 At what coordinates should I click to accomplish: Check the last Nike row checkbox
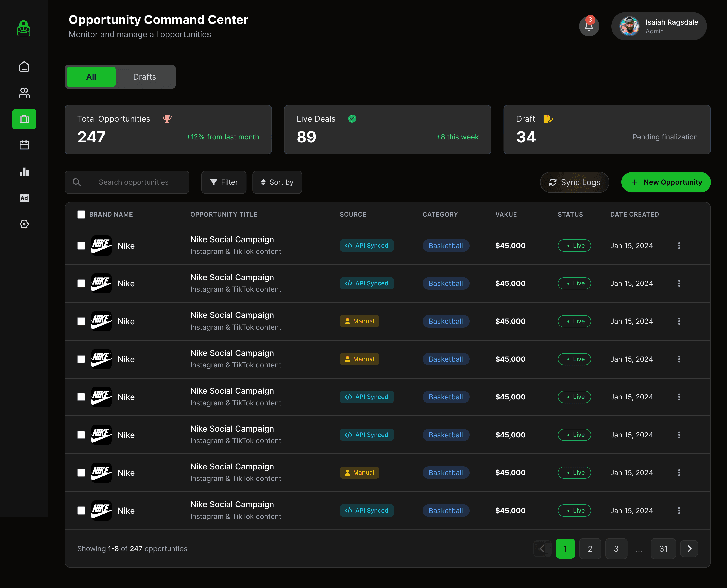[x=81, y=511]
